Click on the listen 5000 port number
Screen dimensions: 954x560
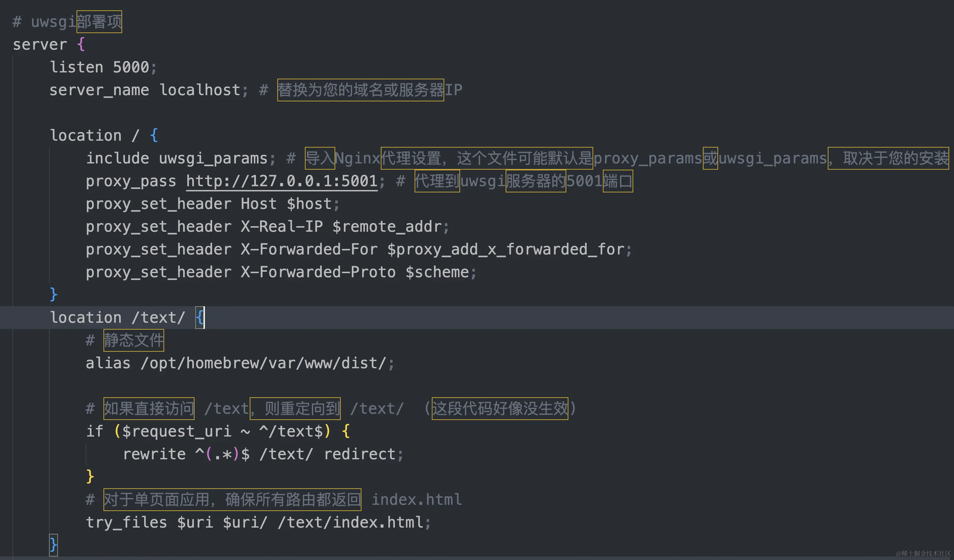131,67
